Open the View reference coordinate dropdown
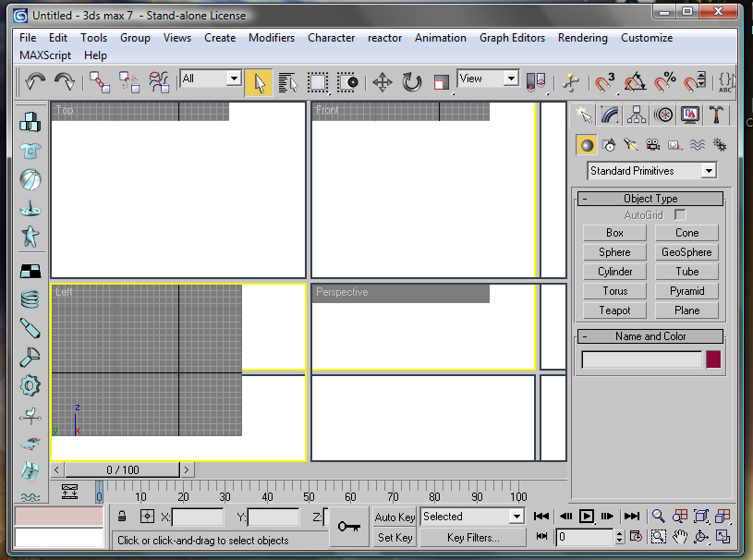753x560 pixels. click(488, 79)
